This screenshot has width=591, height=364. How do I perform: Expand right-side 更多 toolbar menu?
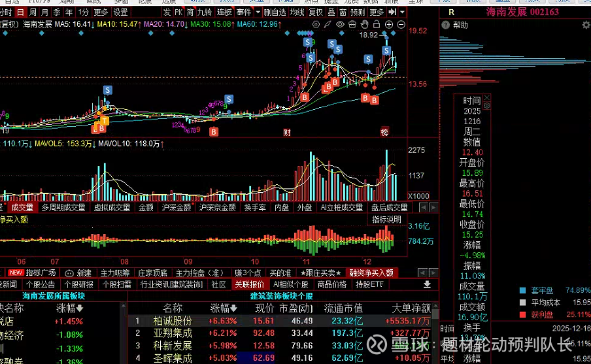(x=377, y=12)
